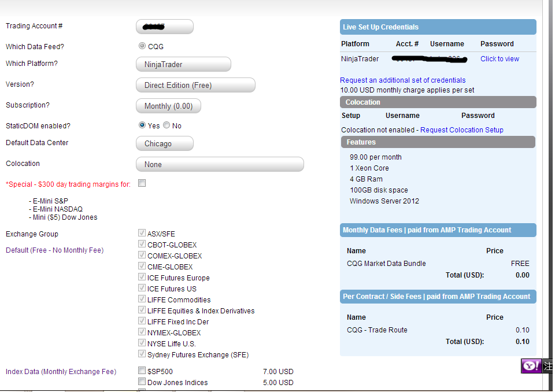The image size is (555, 392).
Task: Open the Trading Account # dropdown
Action: pos(165,27)
